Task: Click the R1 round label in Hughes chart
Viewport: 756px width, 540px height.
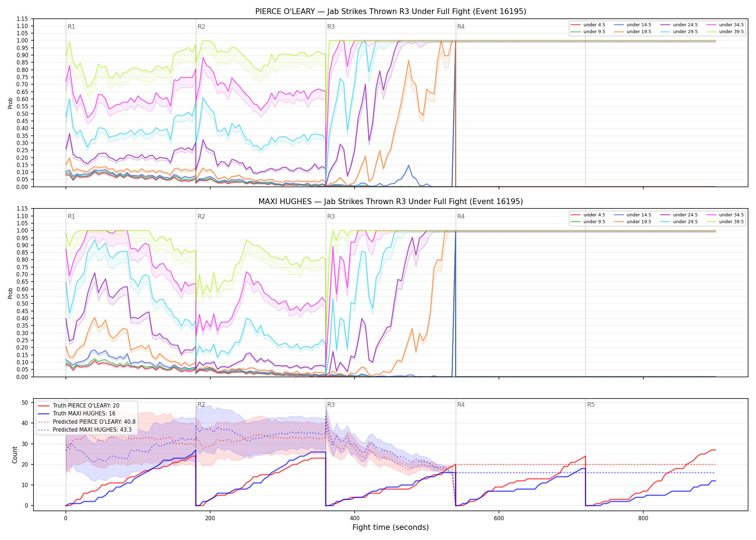Action: (x=71, y=216)
